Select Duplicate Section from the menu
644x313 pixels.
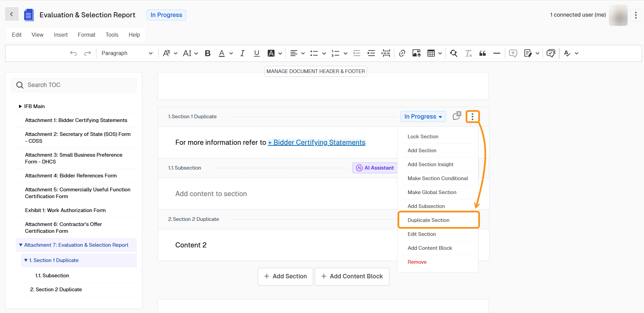(x=428, y=220)
